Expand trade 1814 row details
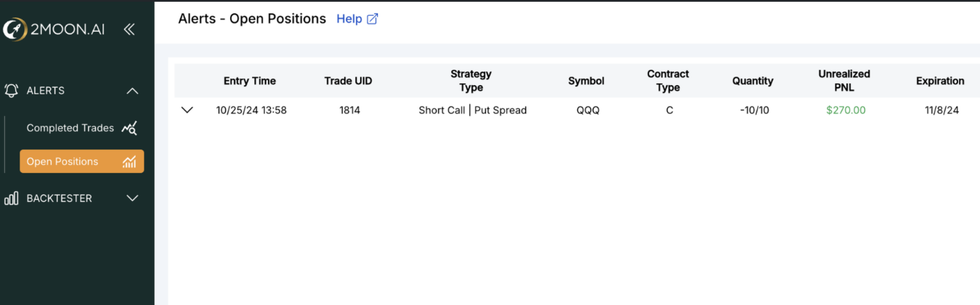 click(x=187, y=110)
